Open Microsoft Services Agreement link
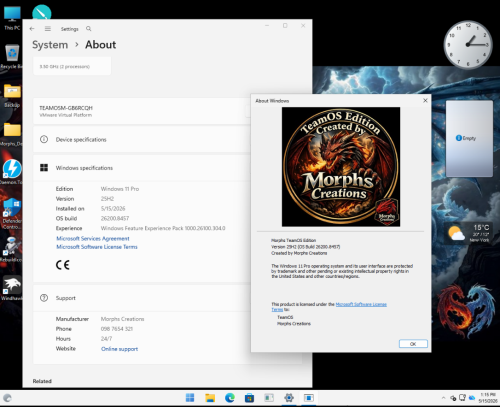Viewport: 500px width, 407px height. click(x=93, y=239)
